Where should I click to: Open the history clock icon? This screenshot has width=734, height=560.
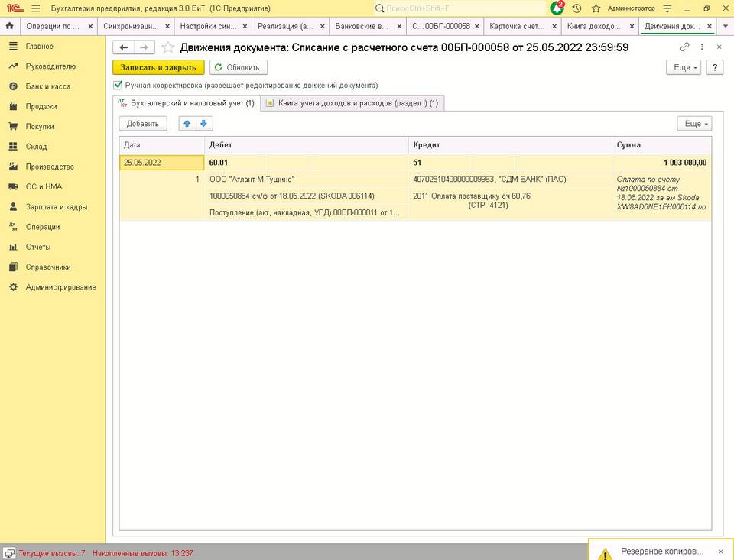pyautogui.click(x=576, y=8)
